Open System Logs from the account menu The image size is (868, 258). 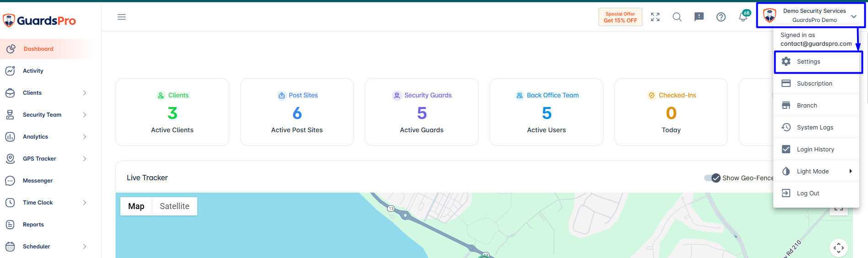pyautogui.click(x=816, y=127)
